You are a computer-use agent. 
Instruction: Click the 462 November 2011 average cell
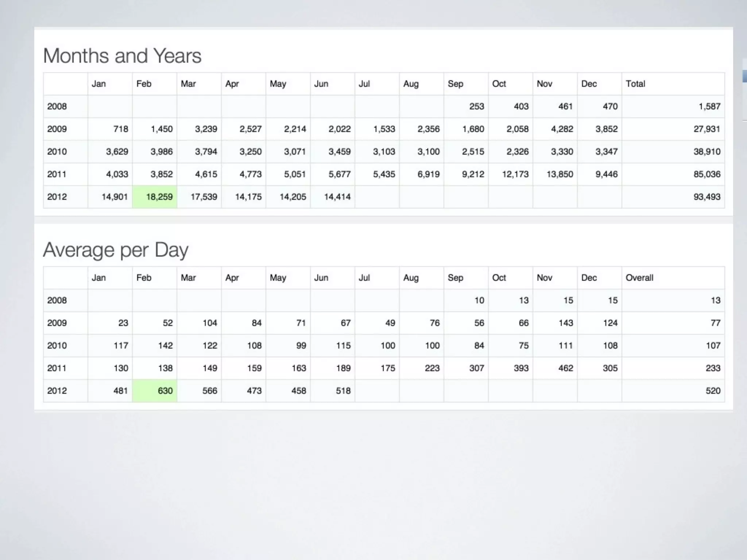click(565, 368)
